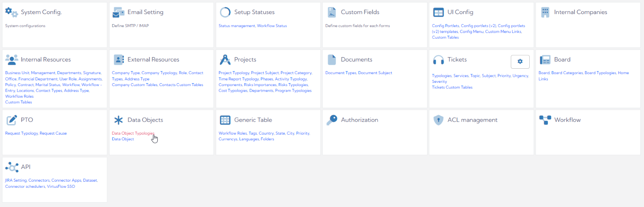Open Custom Tables link under UI Config

pos(445,37)
